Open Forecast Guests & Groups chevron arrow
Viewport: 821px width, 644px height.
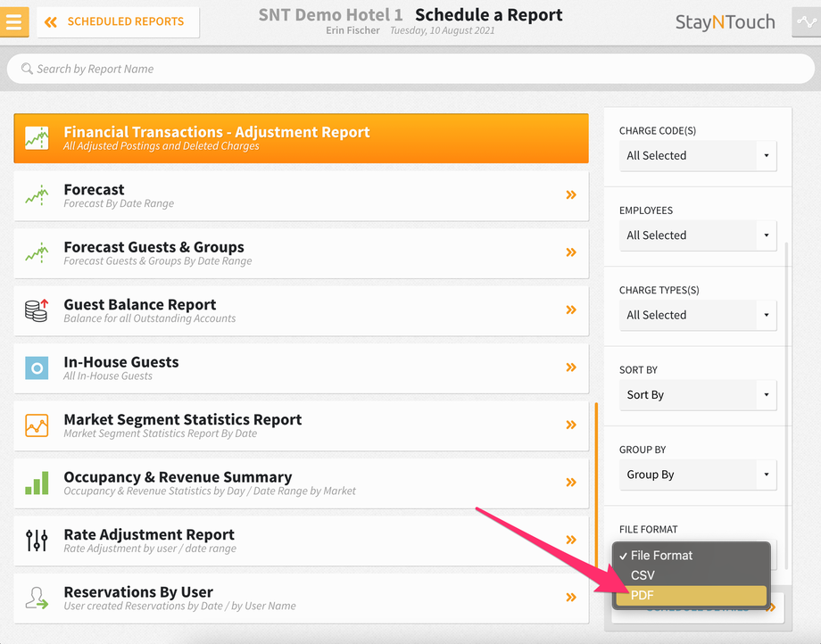[x=571, y=252]
